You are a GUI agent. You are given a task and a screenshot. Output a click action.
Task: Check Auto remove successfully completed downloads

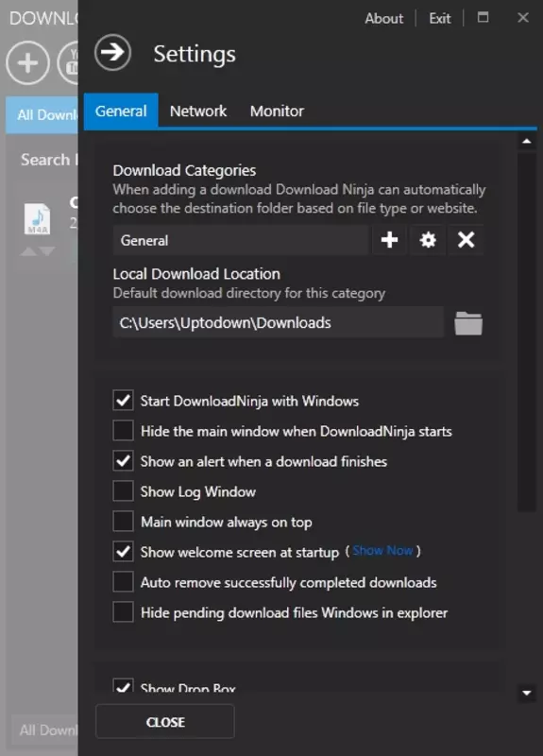click(x=123, y=582)
